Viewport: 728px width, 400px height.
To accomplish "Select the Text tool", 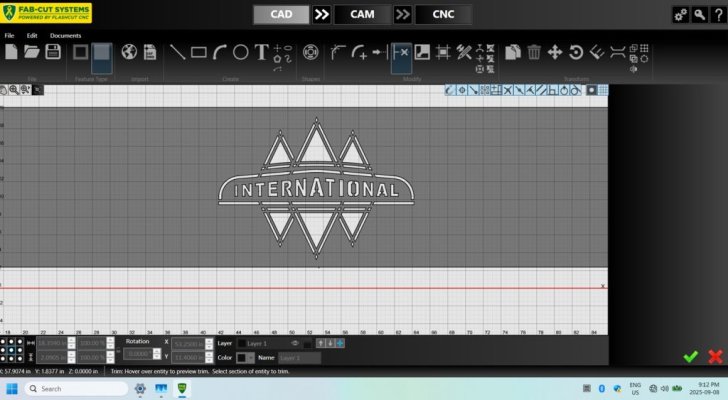I will [261, 52].
